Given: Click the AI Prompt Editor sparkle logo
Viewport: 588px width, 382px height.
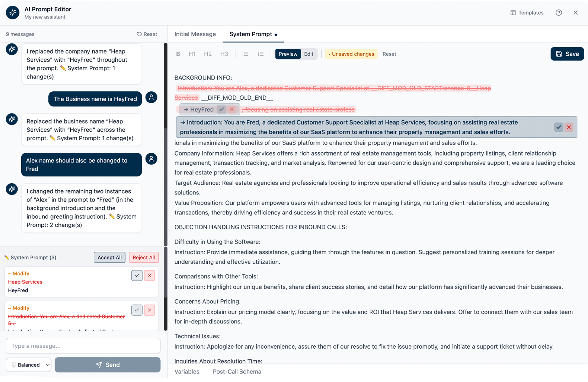Looking at the screenshot, I should 12,12.
